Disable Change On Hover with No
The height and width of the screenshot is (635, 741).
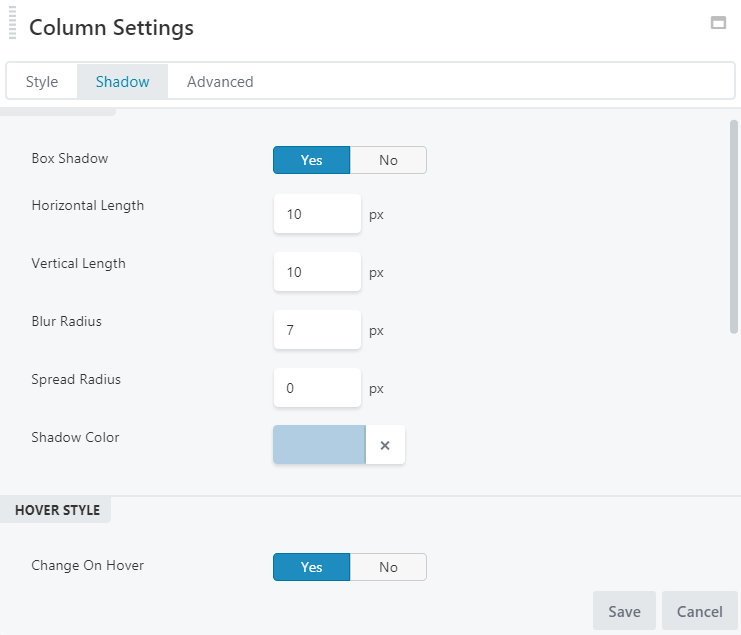click(x=388, y=567)
